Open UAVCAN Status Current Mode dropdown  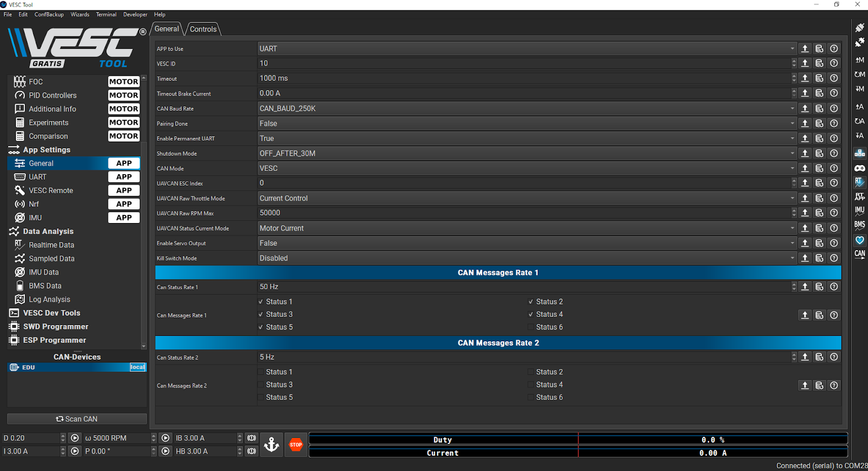pos(527,228)
